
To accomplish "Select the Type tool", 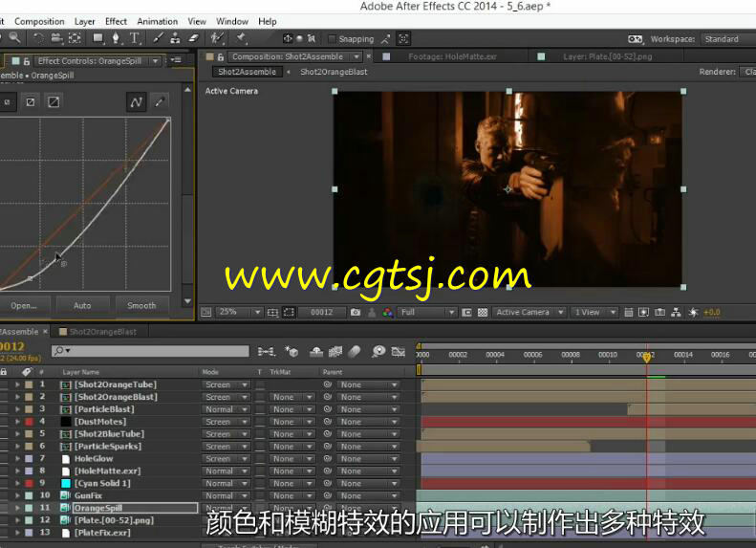I will 135,38.
